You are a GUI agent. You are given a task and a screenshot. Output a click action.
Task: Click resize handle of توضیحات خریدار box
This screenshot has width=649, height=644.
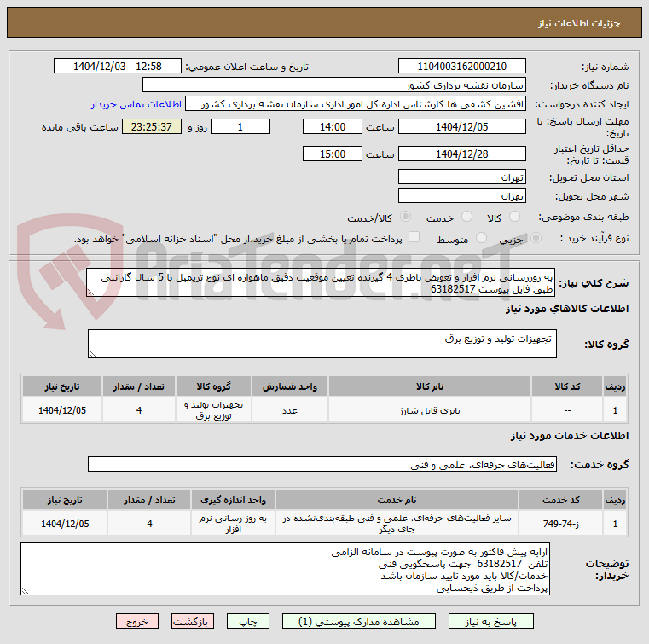[x=25, y=591]
